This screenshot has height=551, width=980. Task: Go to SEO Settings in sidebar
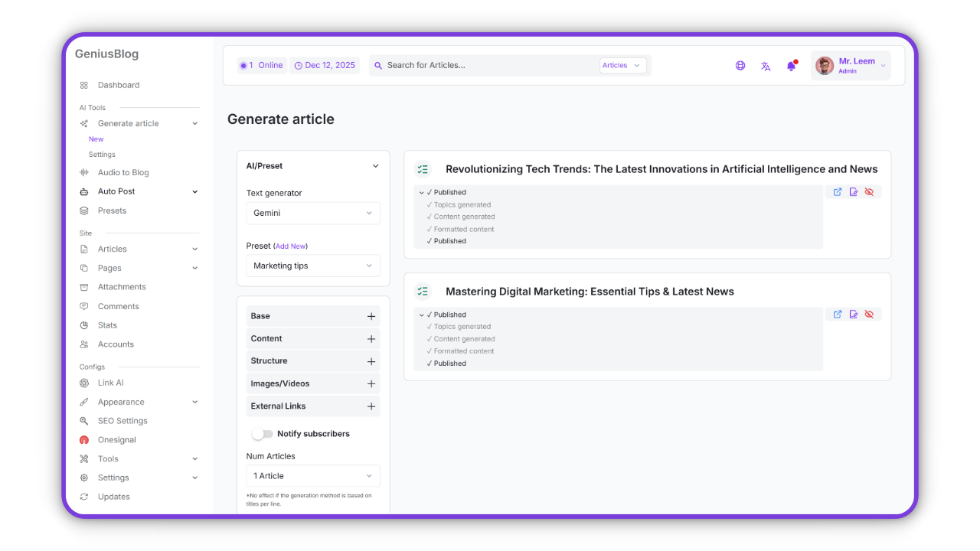pyautogui.click(x=122, y=421)
